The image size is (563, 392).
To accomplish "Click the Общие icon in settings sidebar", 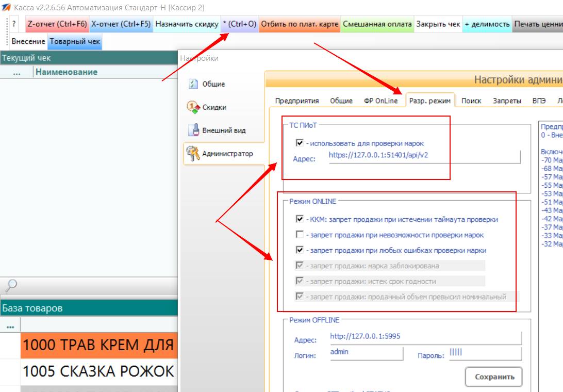I will point(193,84).
